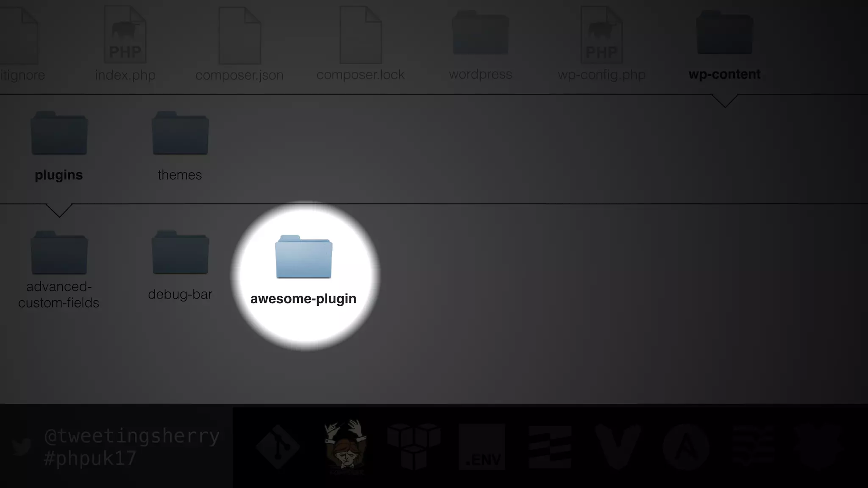
Task: Open the wordpress folder
Action: [480, 34]
